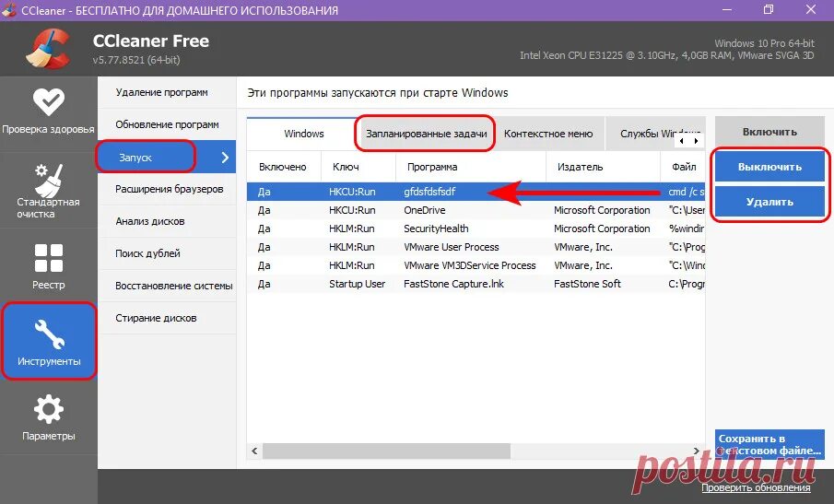
Task: Click 'Выключить' disable button
Action: (769, 167)
